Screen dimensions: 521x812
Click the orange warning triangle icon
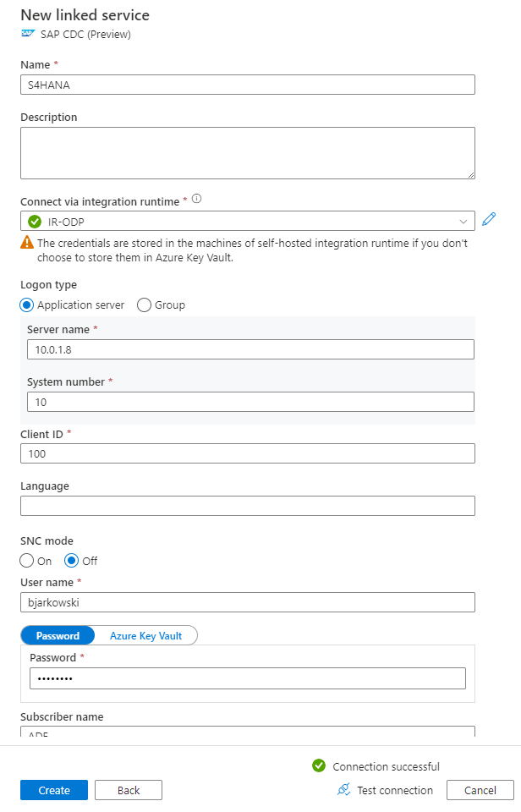27,243
